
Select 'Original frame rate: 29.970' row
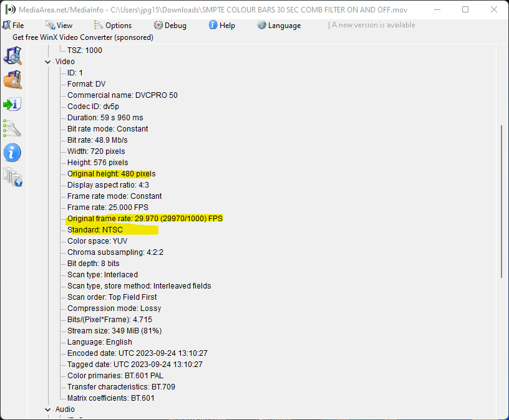tap(145, 219)
